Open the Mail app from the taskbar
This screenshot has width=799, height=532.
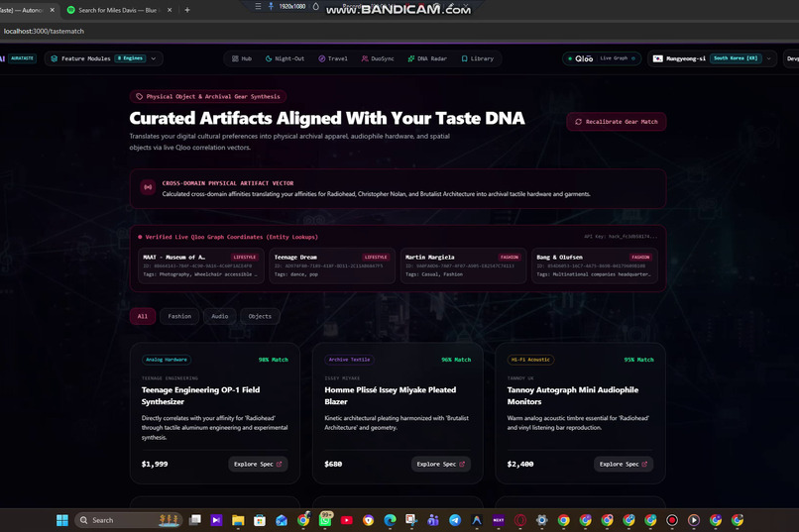(282, 520)
